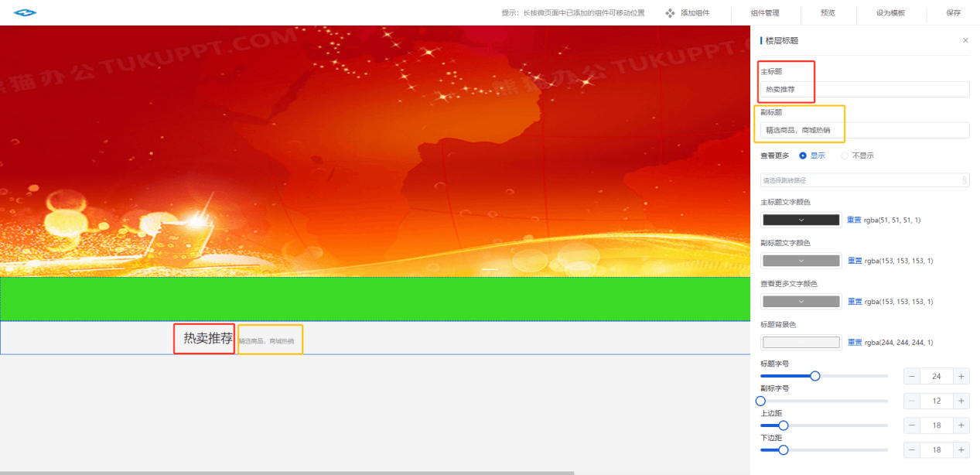This screenshot has height=475, width=980.
Task: Decrease 下边距 with the minus button
Action: (x=913, y=449)
